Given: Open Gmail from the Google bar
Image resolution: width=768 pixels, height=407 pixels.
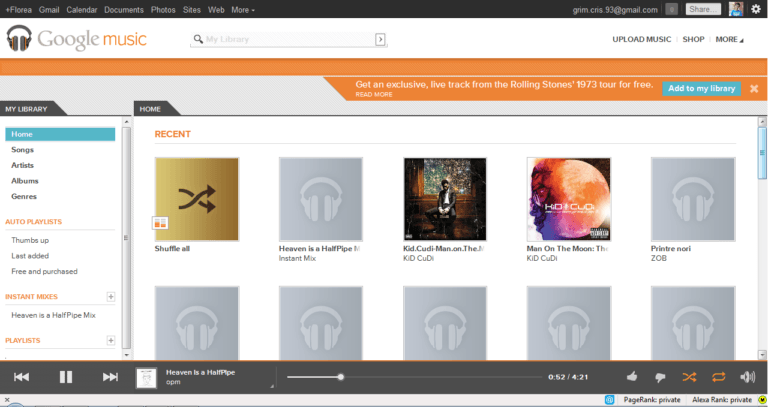Looking at the screenshot, I should tap(49, 9).
